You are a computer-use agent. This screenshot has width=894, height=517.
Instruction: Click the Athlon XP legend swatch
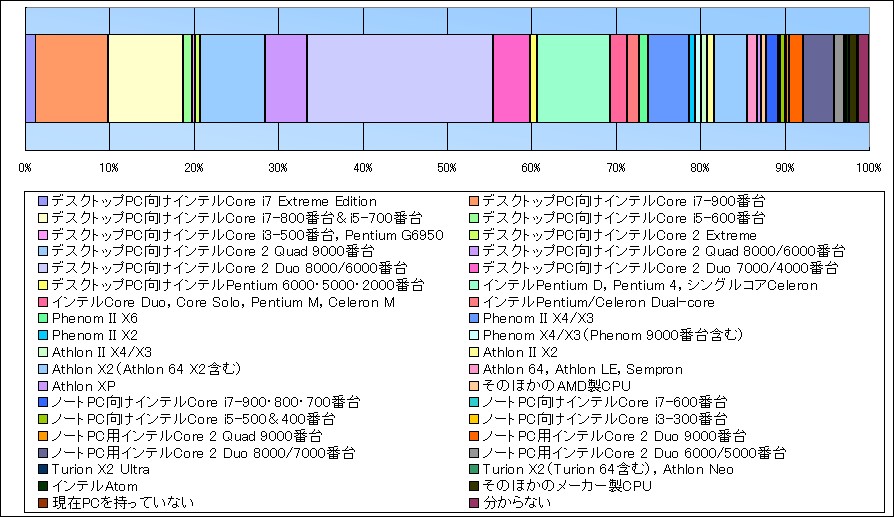[x=43, y=386]
